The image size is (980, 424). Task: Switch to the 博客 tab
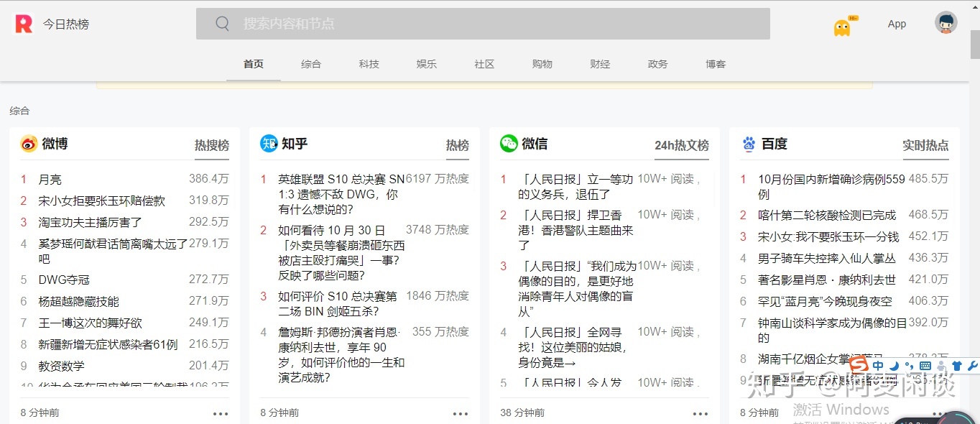[716, 64]
